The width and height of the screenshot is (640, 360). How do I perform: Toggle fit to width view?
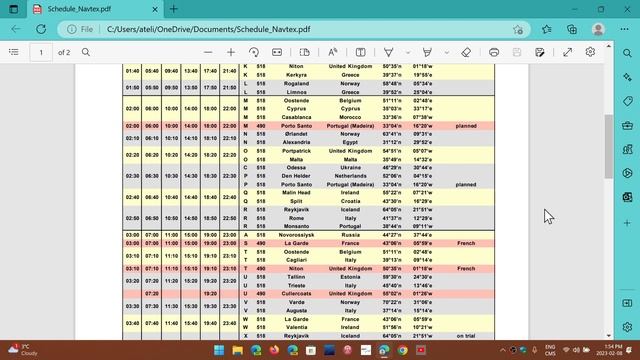tap(277, 52)
